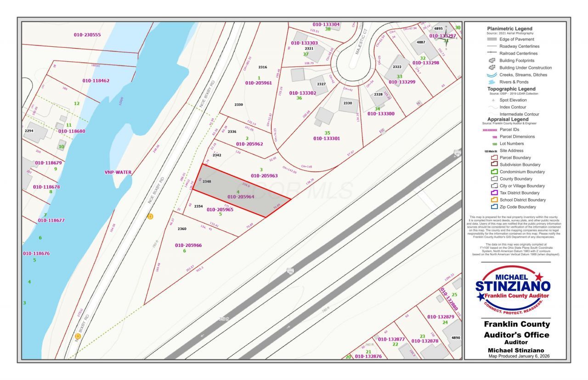
Task: Click site address 2348 on map
Action: (207, 182)
